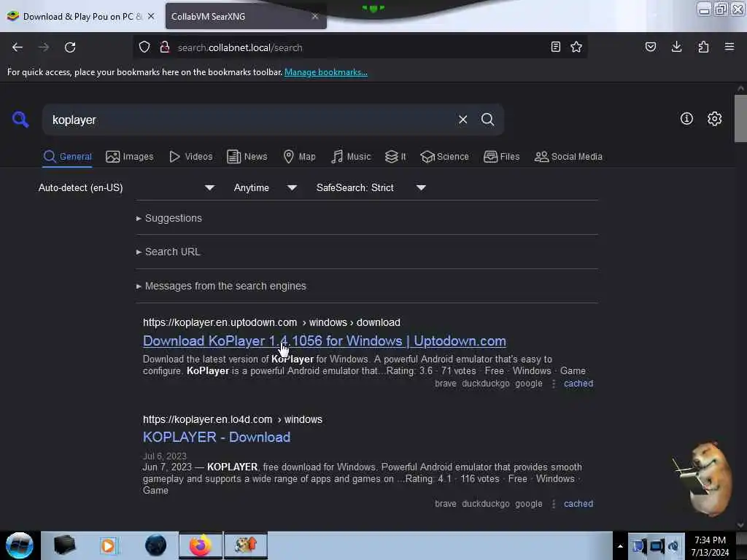Viewport: 747px width, 560px height.
Task: Switch to the It search tab
Action: coord(395,157)
